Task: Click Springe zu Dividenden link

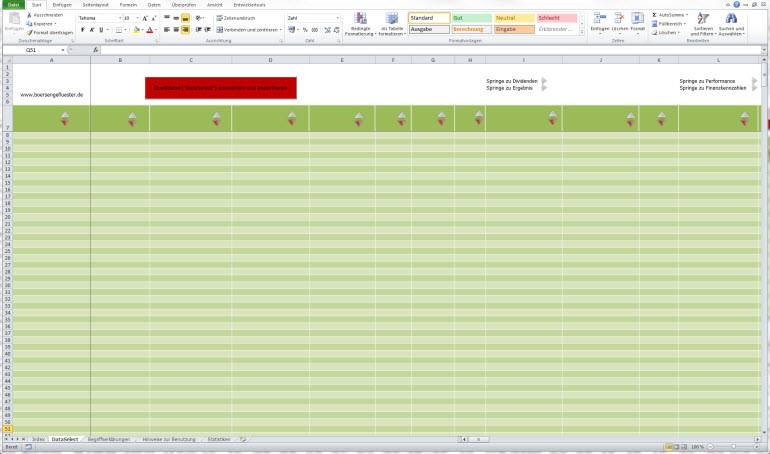Action: (x=512, y=81)
